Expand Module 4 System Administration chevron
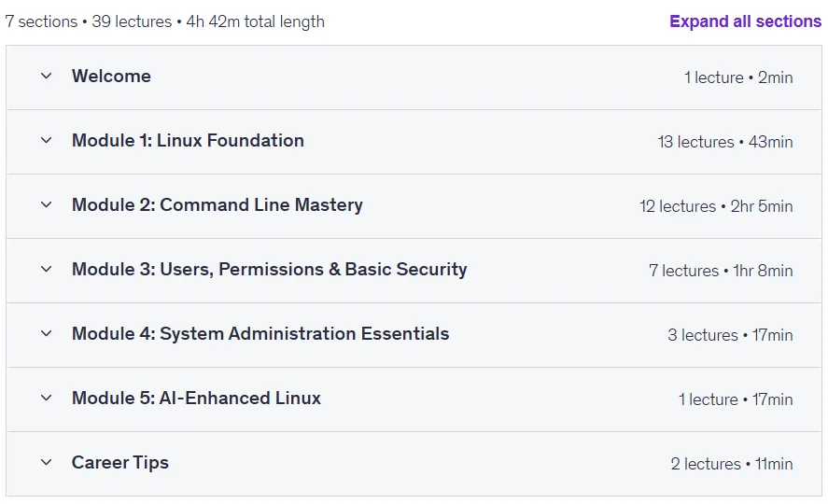Screen dimensions: 828x504 [47, 333]
